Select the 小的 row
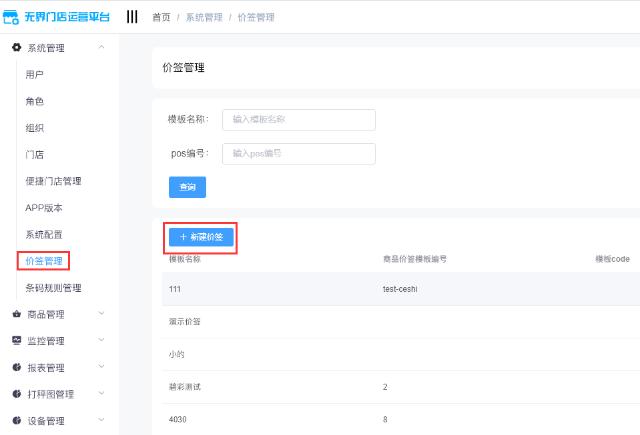 click(x=401, y=354)
